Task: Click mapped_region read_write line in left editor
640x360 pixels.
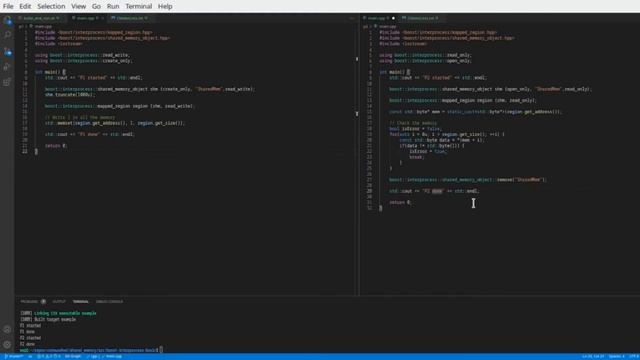Action: [120, 106]
